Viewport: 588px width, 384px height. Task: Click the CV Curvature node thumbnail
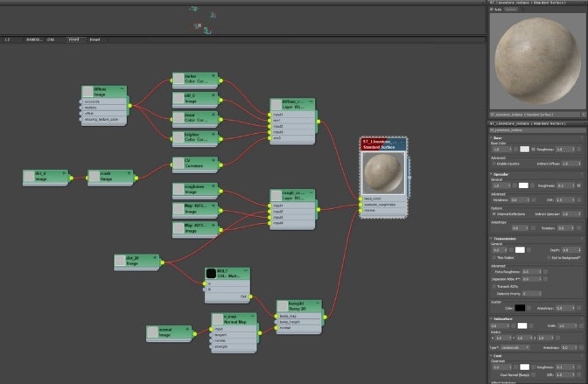point(178,163)
